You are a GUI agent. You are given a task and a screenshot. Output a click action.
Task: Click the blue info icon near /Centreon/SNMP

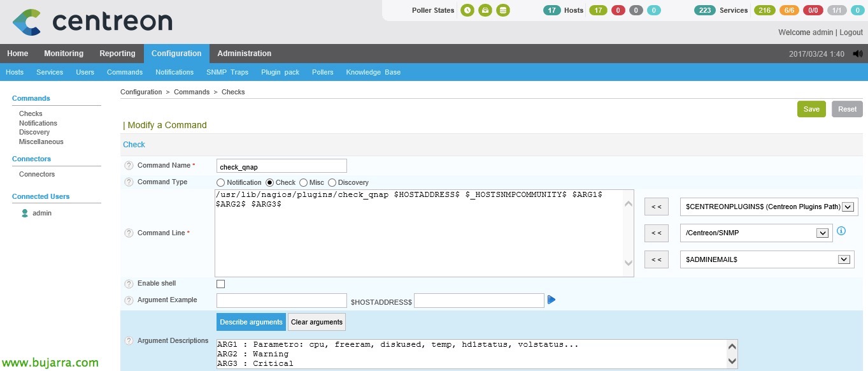point(841,231)
